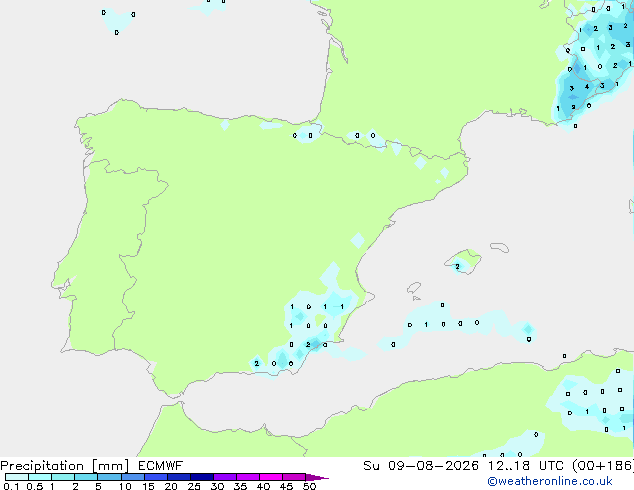Screen dimensions: 634x490
Task: Select the 15–20 mm legend color box
Action: point(155,477)
